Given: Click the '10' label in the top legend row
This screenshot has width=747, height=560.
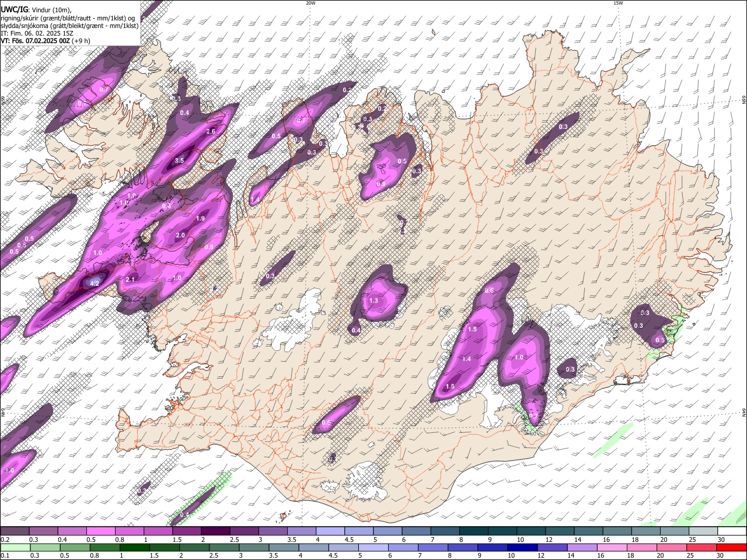Looking at the screenshot, I should coord(520,540).
